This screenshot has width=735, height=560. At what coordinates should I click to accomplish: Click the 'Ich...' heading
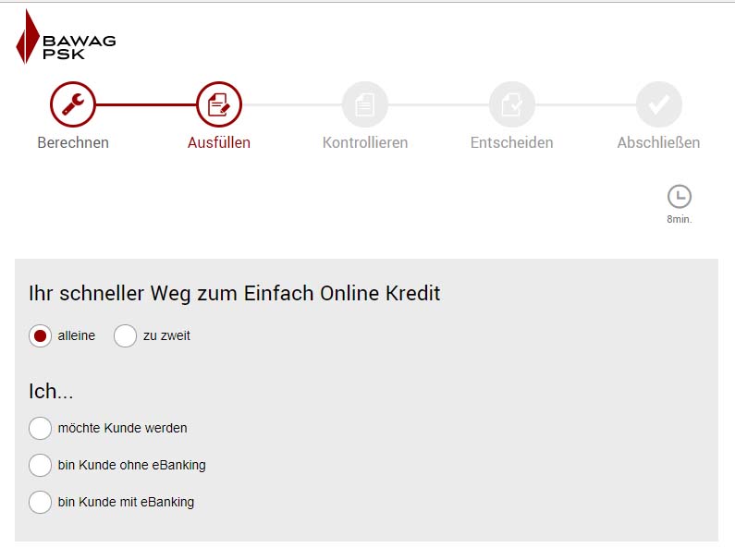click(51, 391)
